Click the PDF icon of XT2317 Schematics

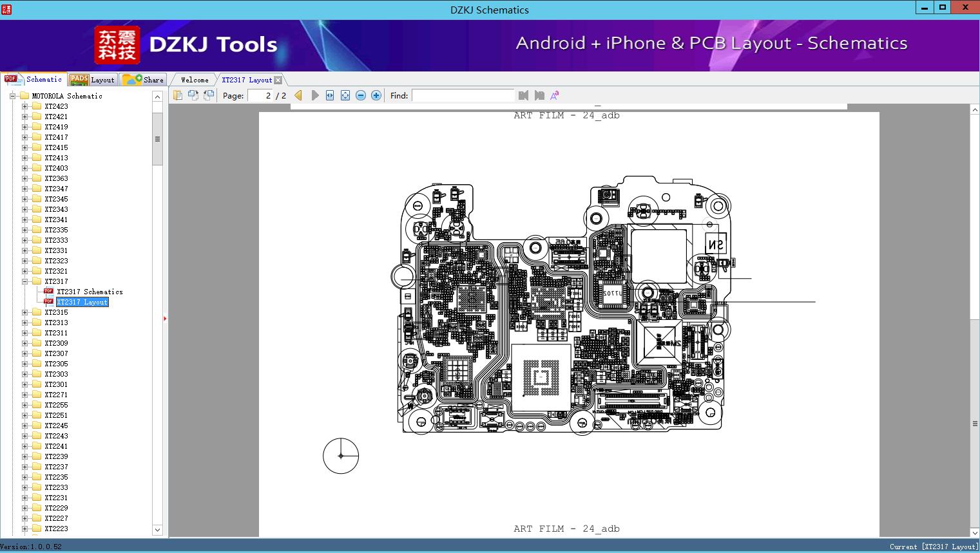(x=48, y=292)
